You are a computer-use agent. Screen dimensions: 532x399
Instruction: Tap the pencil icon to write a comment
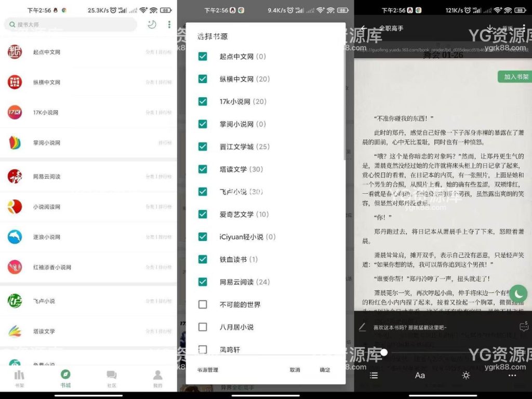(x=362, y=327)
